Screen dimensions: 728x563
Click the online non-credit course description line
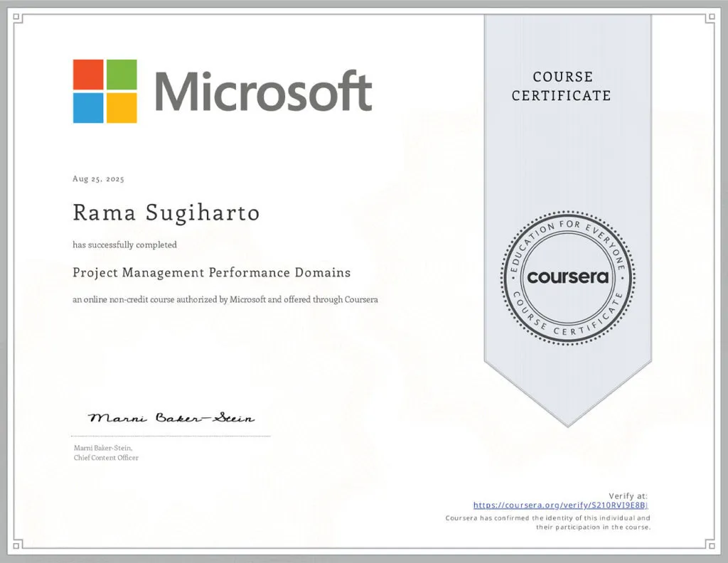click(225, 299)
